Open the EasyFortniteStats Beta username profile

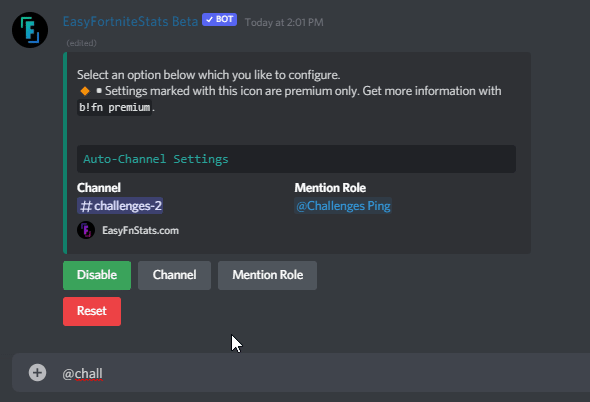coord(130,21)
